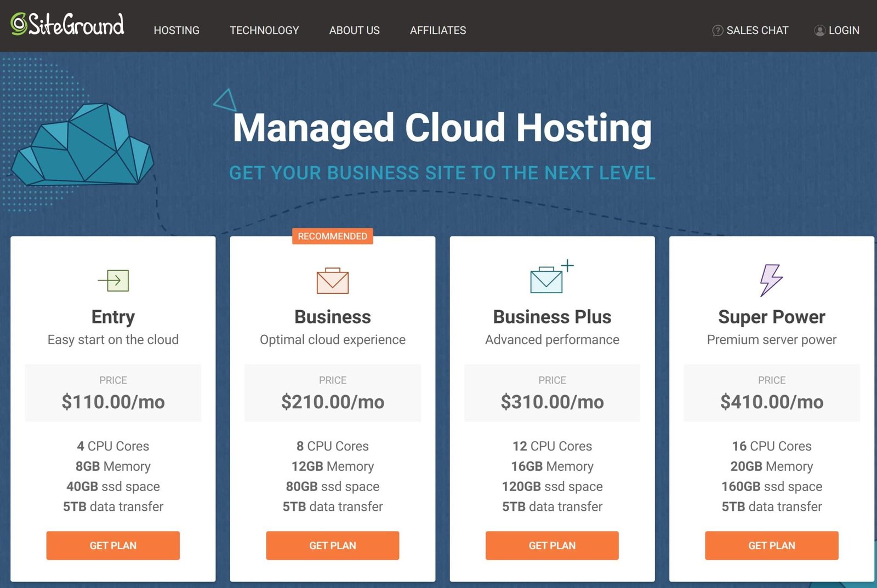Viewport: 877px width, 588px height.
Task: Click the blue polygon cloud illustration
Action: pyautogui.click(x=82, y=144)
